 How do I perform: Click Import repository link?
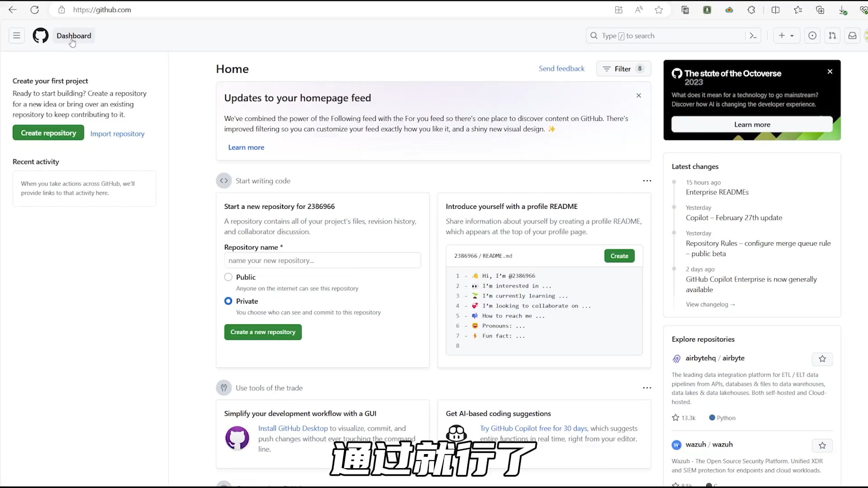(118, 133)
